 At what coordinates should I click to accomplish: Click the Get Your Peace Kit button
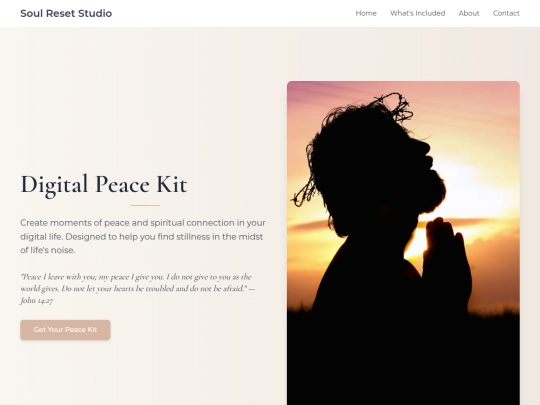65,330
